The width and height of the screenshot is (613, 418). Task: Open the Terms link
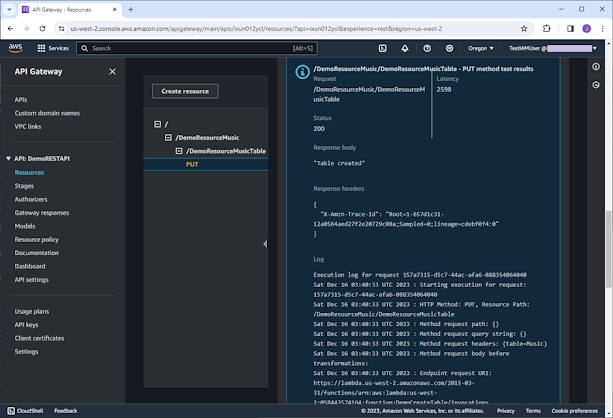(533, 411)
